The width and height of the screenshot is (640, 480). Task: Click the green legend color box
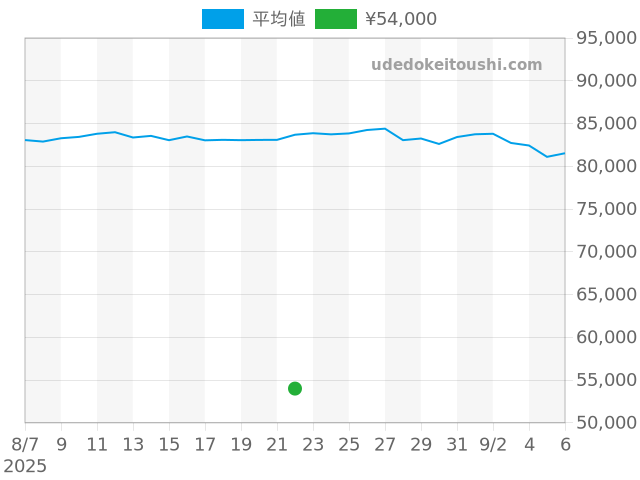[x=335, y=19]
